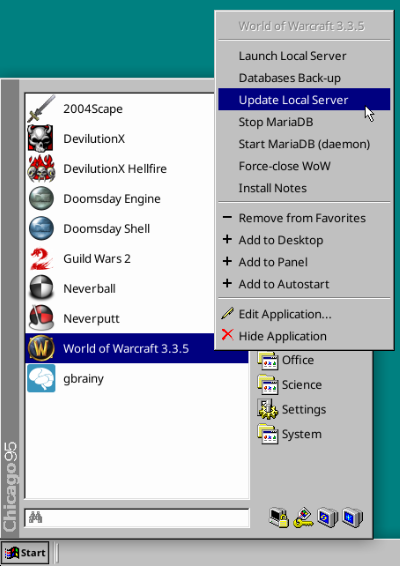Image resolution: width=400 pixels, height=566 pixels.
Task: Open the Office category folder
Action: pyautogui.click(x=285, y=360)
